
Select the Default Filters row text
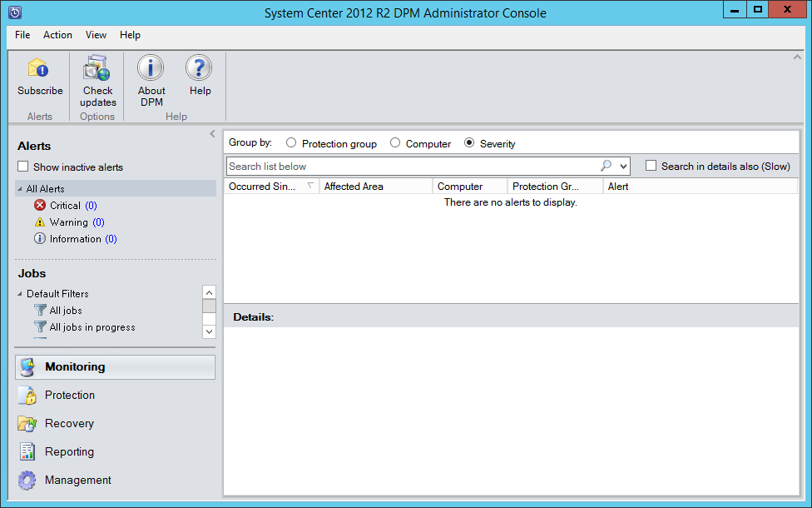tap(57, 293)
